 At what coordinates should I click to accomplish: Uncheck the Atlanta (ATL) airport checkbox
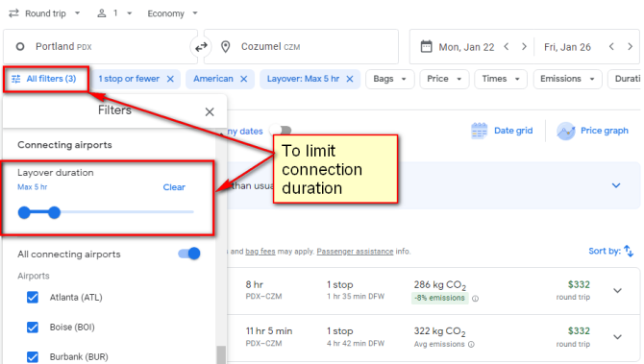coord(33,297)
